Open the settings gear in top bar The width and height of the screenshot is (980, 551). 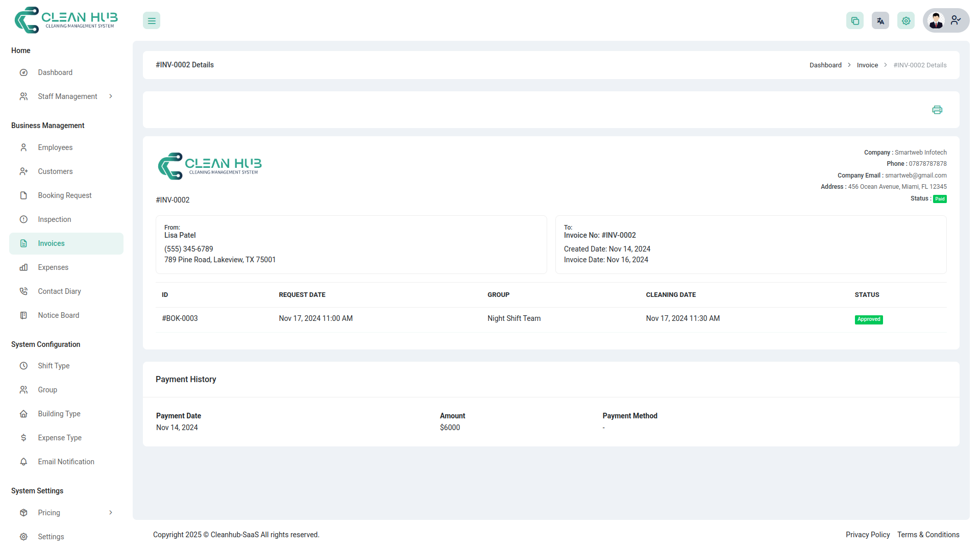click(x=905, y=21)
